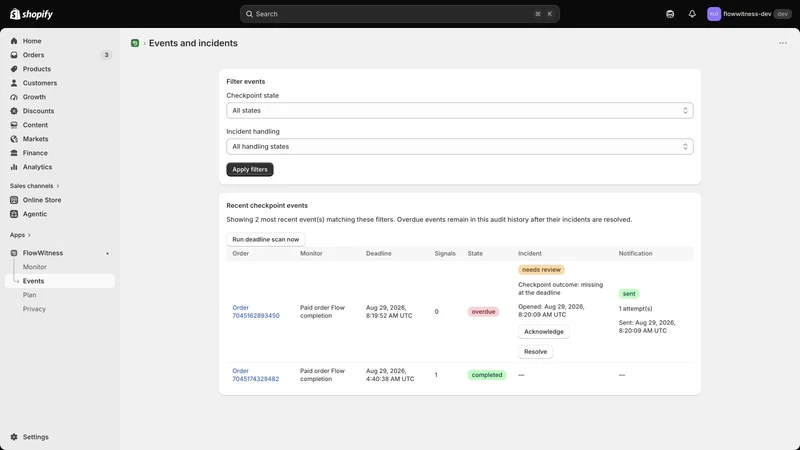Click the FlowWitness app icon in sidebar
Viewport: 800px width, 450px height.
pos(14,253)
